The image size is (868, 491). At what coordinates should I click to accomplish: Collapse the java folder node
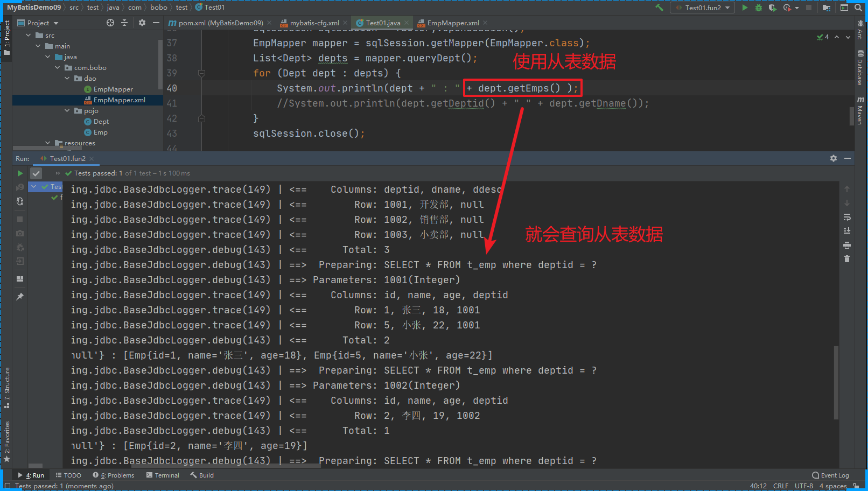[x=48, y=57]
